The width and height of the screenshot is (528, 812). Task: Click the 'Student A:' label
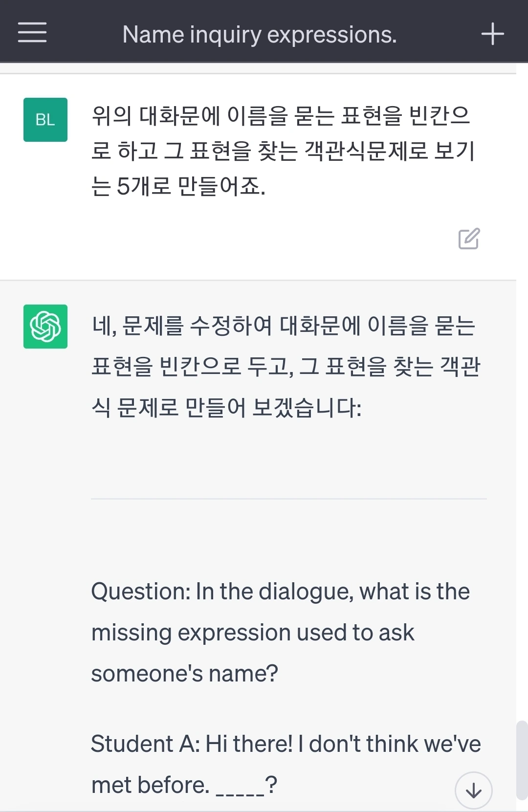click(146, 744)
